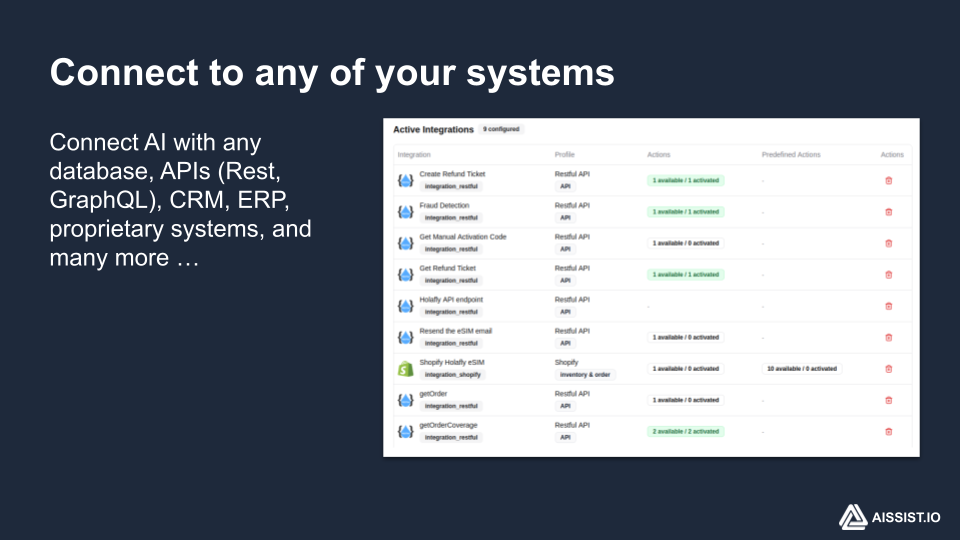Delete the Create Refund Ticket integration

888,180
